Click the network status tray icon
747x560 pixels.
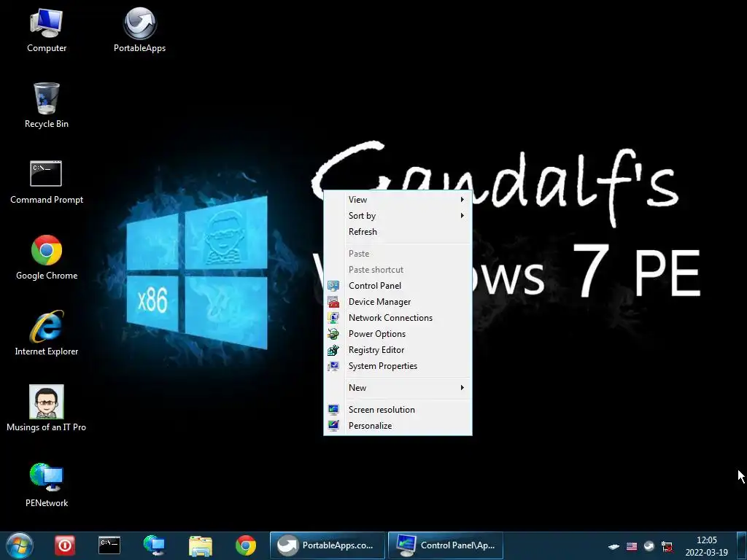667,546
